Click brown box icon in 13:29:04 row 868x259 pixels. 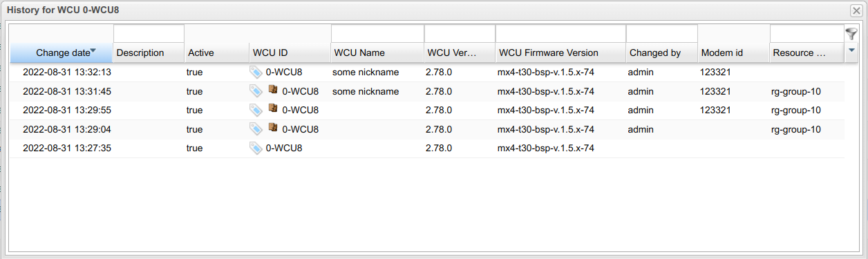(273, 128)
